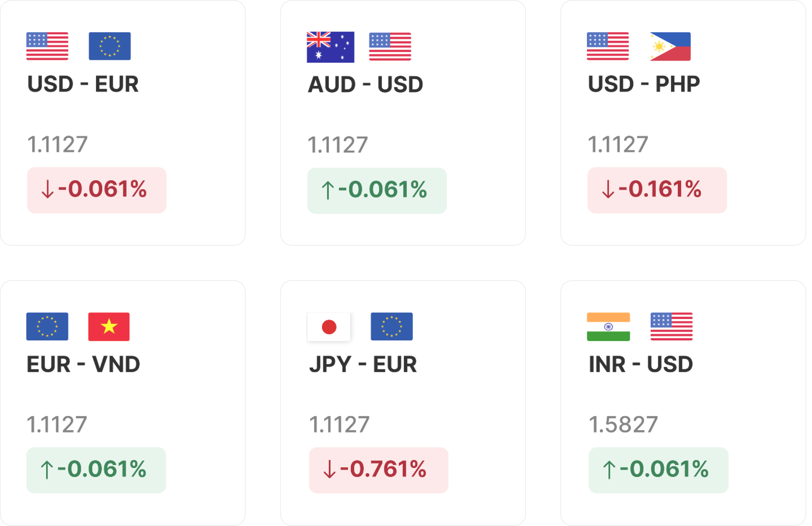
Task: Click the Australian flag icon
Action: point(330,47)
